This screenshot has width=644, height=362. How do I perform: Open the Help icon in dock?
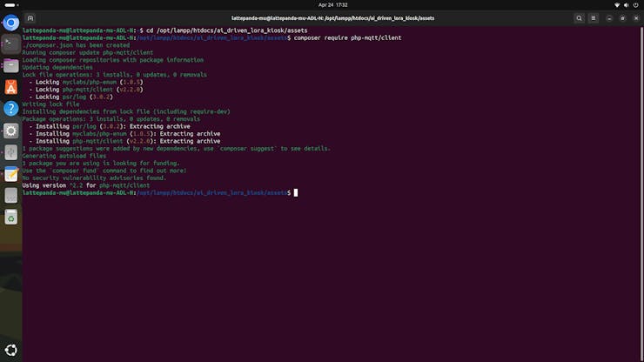pos(11,109)
